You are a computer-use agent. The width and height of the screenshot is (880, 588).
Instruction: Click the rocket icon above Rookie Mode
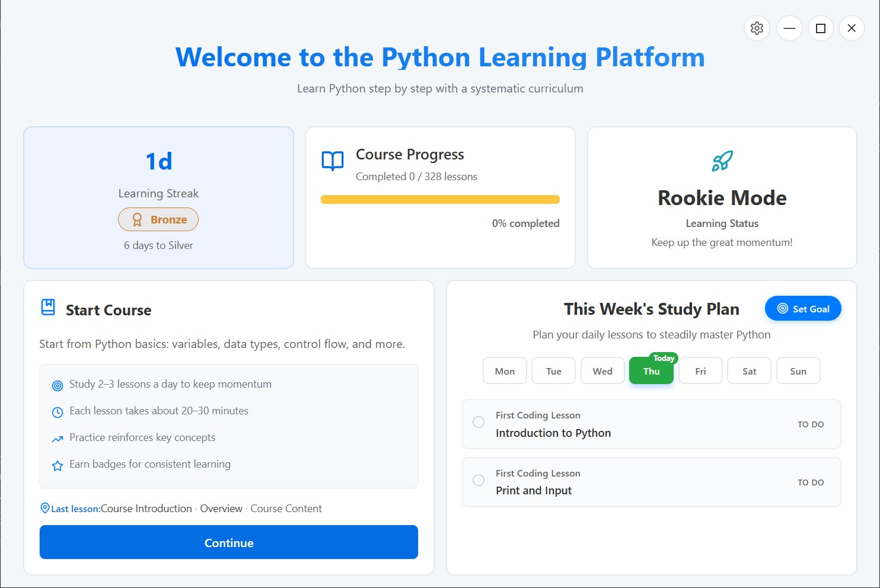pos(722,161)
